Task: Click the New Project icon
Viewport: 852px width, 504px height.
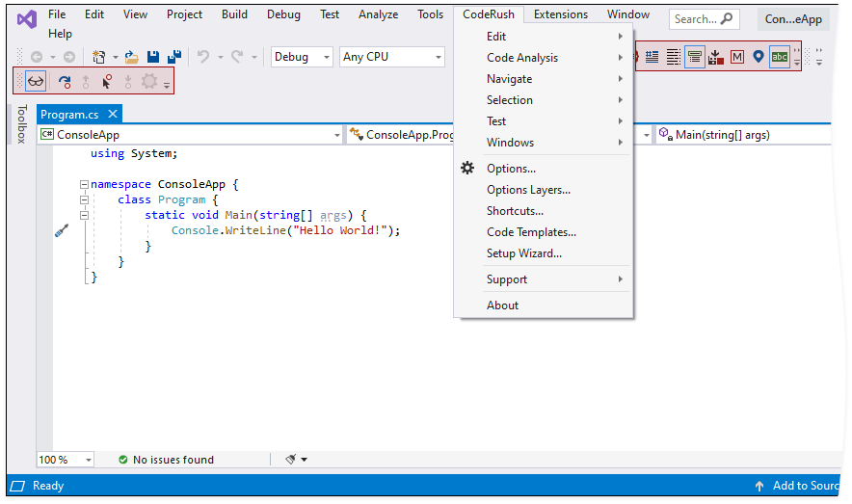Action: (x=99, y=57)
